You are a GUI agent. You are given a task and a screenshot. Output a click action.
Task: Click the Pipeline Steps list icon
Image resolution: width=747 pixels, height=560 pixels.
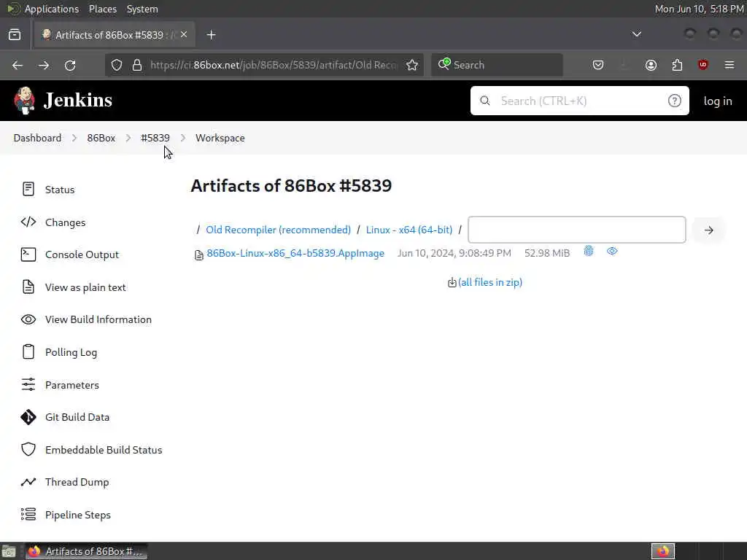click(x=28, y=514)
